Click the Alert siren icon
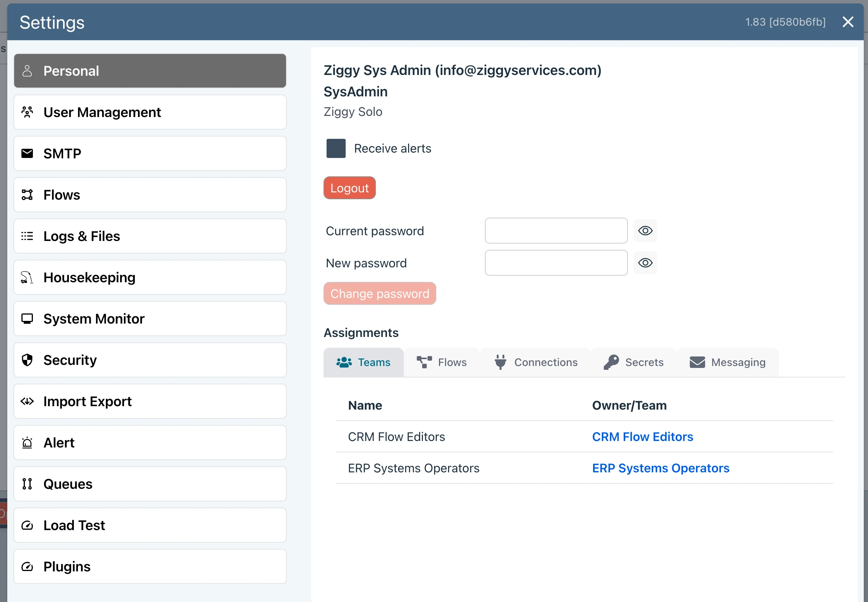Viewport: 868px width, 602px height. tap(27, 443)
